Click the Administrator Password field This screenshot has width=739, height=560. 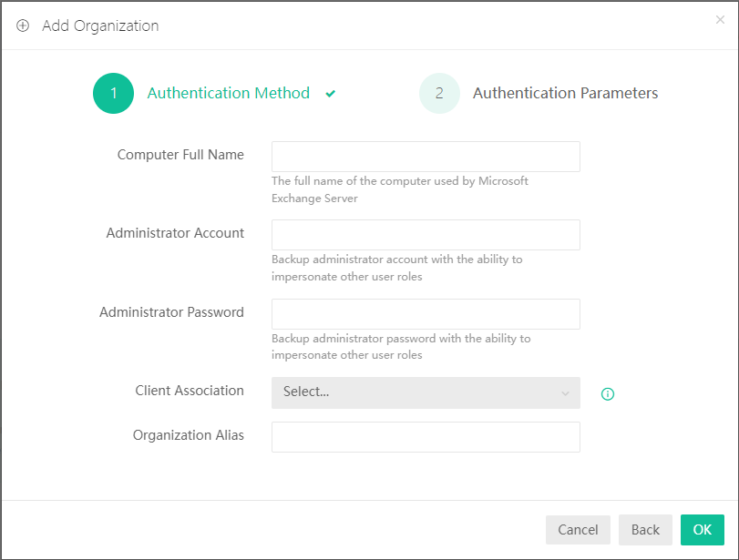pyautogui.click(x=426, y=313)
